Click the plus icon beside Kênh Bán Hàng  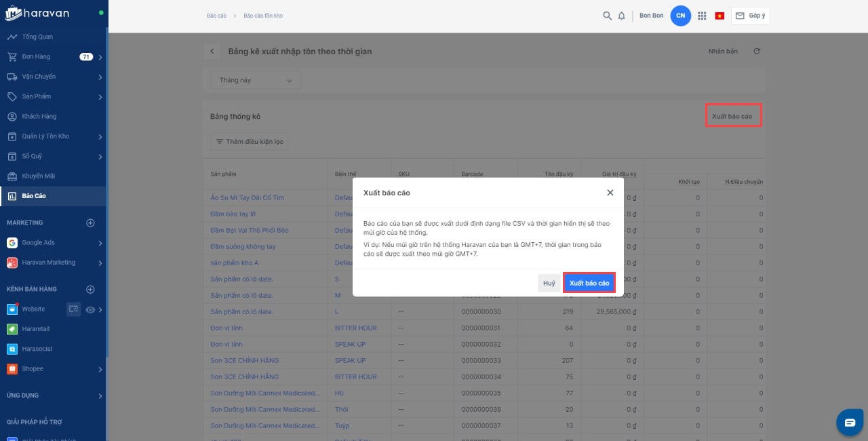pos(90,290)
